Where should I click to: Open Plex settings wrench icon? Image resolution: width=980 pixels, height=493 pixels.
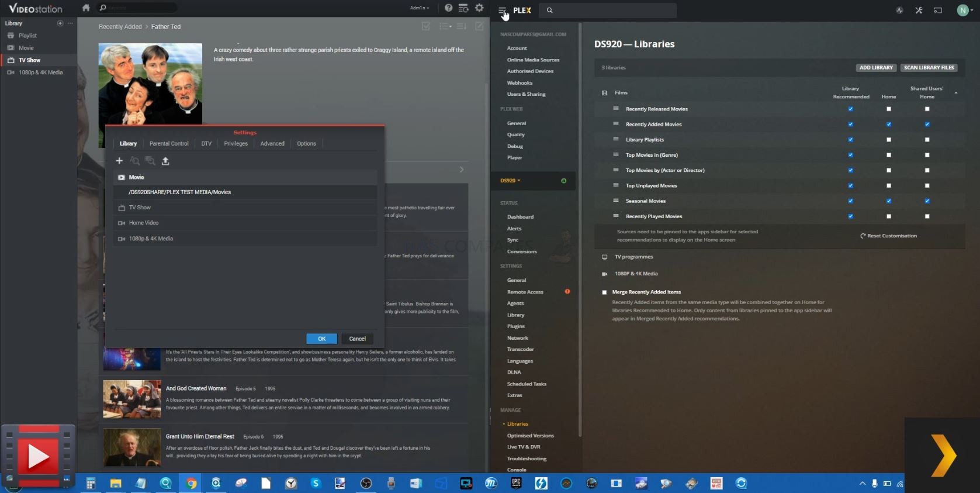919,10
